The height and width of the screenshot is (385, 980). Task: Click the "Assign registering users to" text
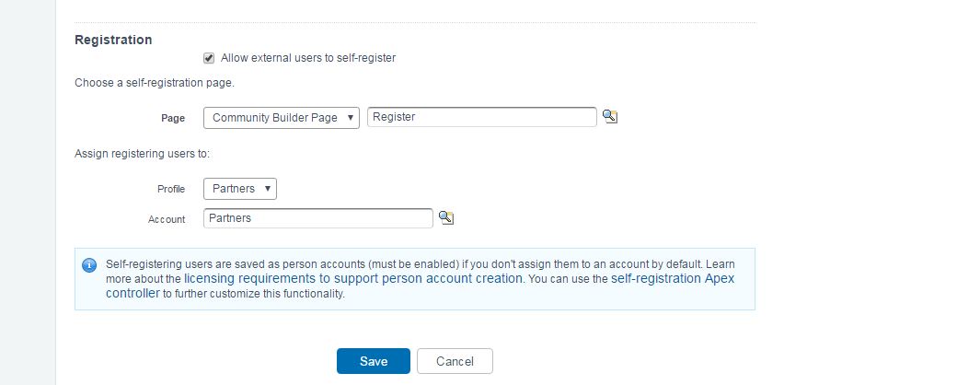(x=143, y=154)
